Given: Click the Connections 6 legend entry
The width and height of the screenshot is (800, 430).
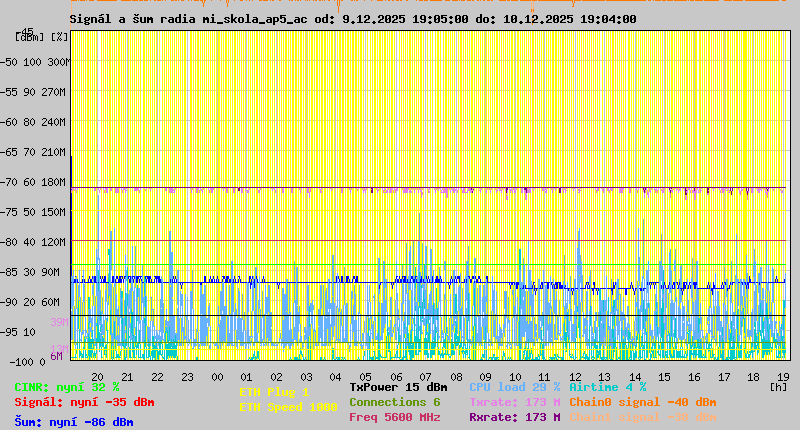Looking at the screenshot, I should point(394,402).
